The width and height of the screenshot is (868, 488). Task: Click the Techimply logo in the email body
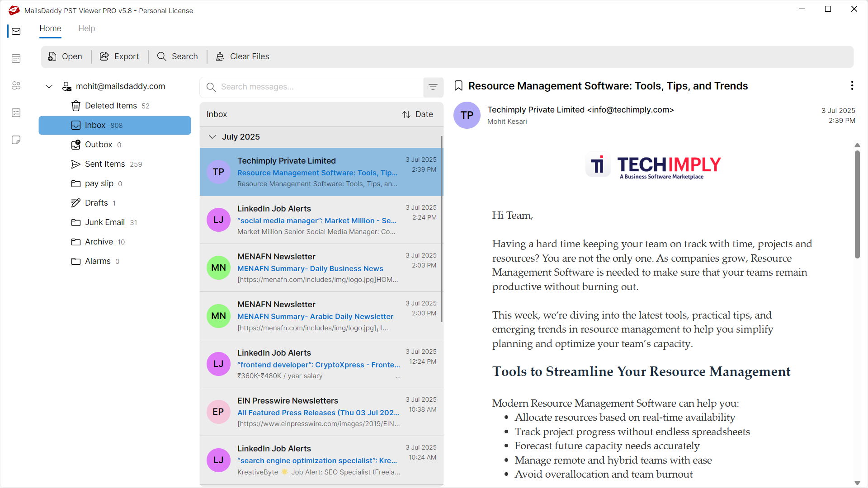point(653,166)
